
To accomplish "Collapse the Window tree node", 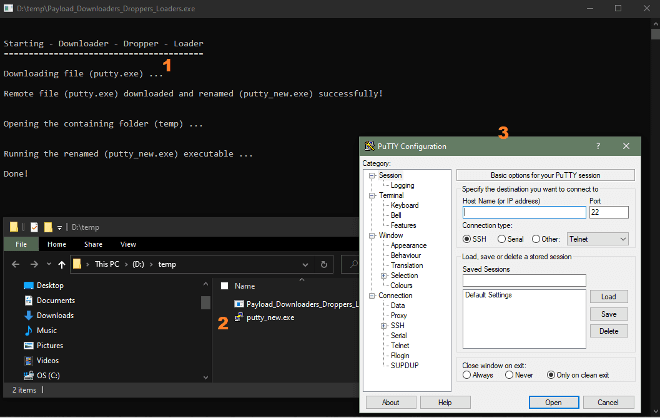I will pyautogui.click(x=372, y=236).
